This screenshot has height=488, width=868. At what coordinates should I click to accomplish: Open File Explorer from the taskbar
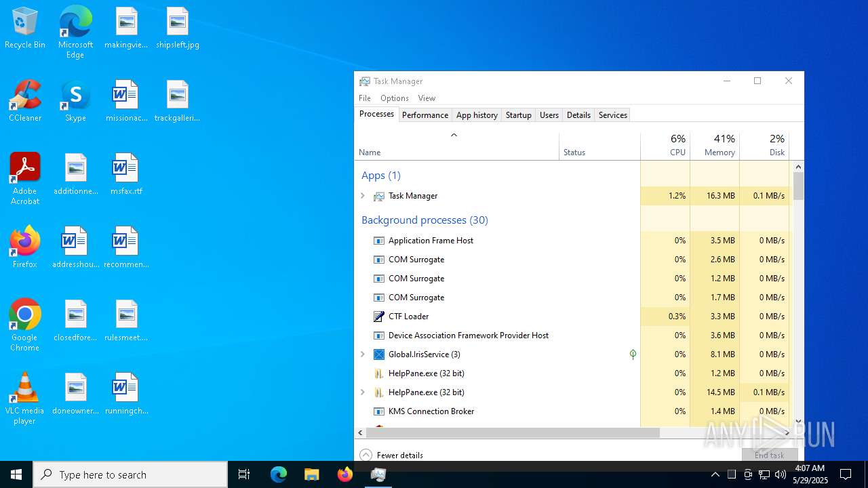click(311, 474)
